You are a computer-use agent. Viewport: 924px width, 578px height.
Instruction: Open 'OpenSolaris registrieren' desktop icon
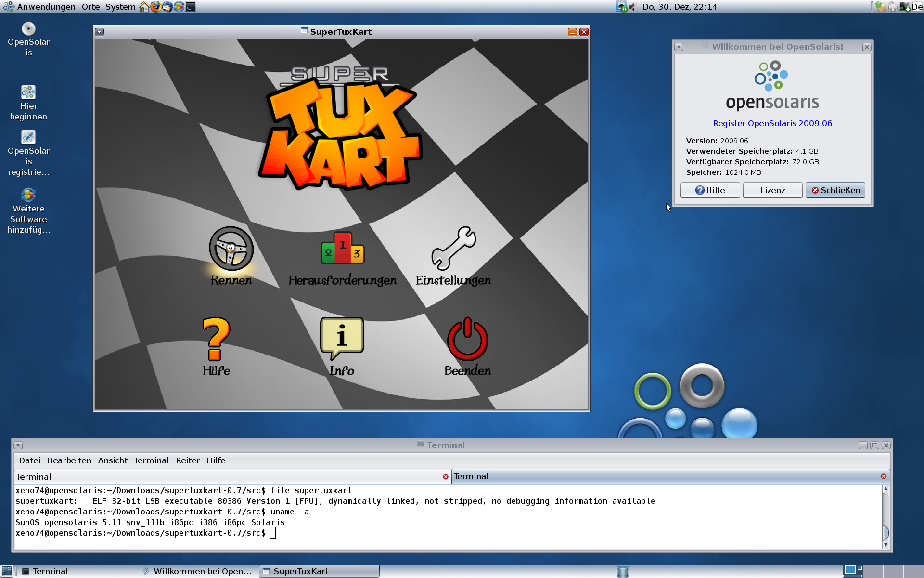click(x=28, y=153)
